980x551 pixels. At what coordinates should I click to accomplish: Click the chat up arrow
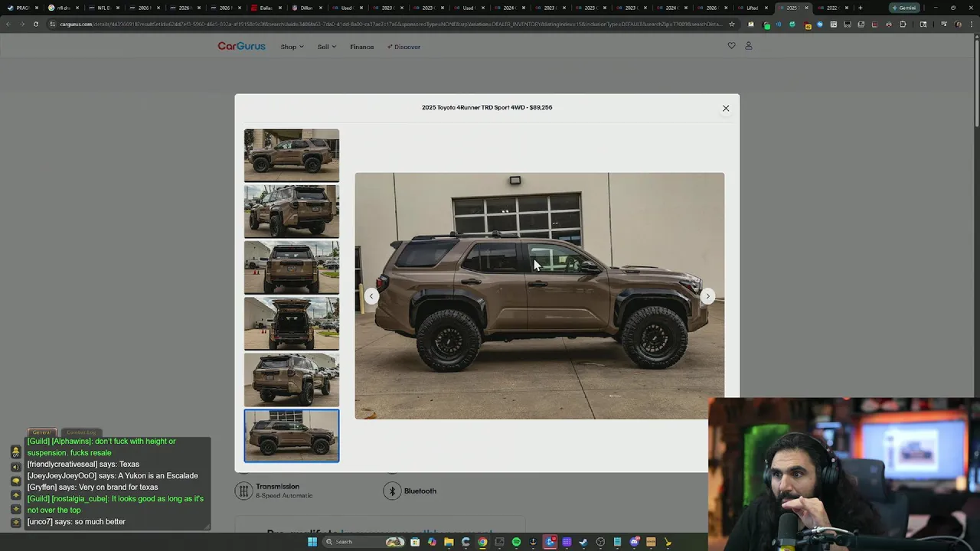[15, 495]
